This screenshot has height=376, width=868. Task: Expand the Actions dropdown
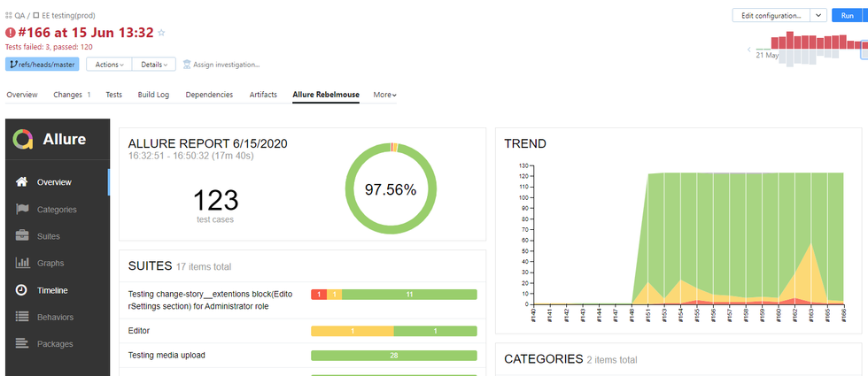109,65
